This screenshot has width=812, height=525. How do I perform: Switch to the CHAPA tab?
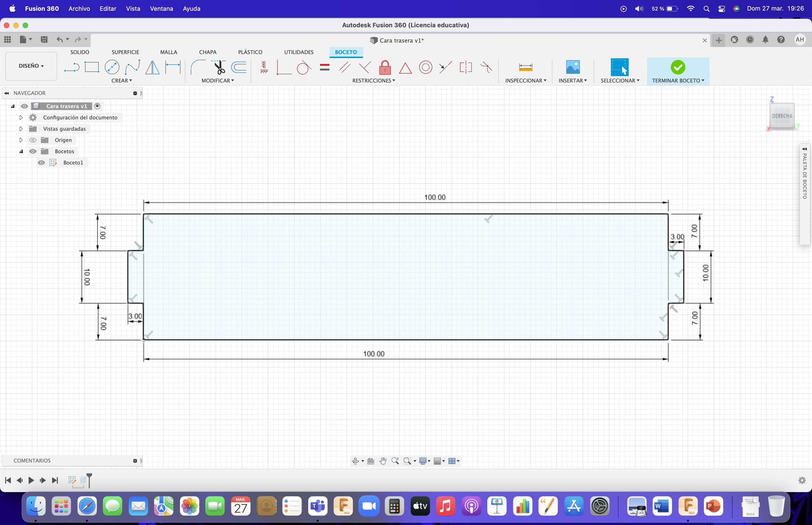point(208,52)
